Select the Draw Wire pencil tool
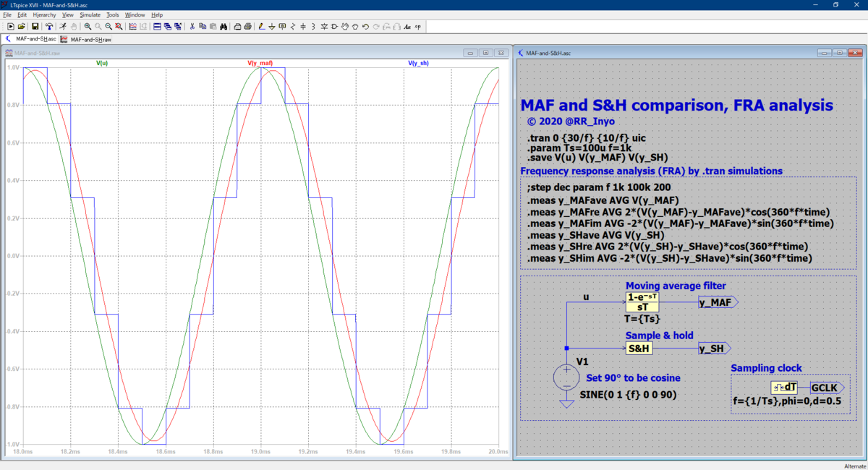 pyautogui.click(x=262, y=26)
